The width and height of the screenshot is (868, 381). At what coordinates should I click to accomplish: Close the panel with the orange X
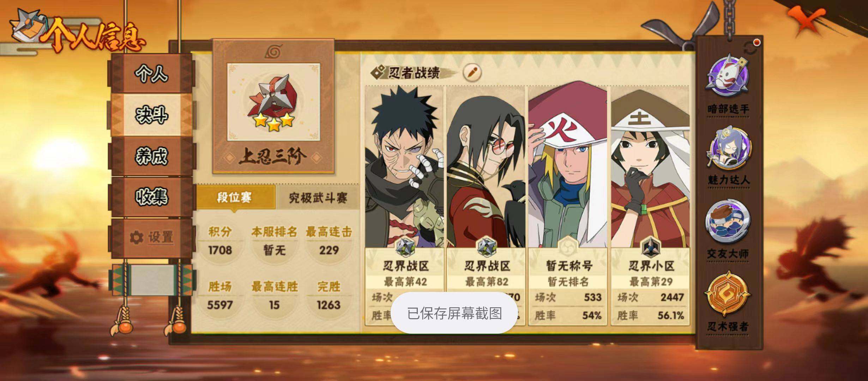pyautogui.click(x=807, y=20)
